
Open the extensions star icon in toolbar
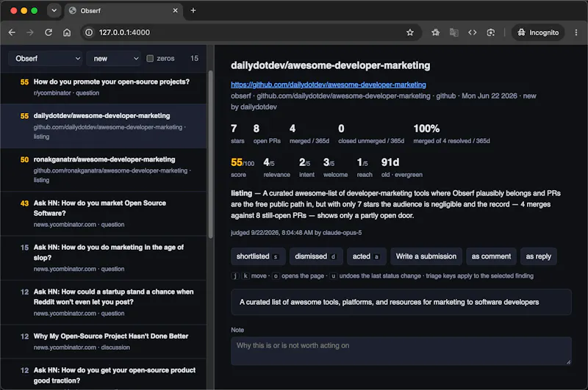point(435,32)
